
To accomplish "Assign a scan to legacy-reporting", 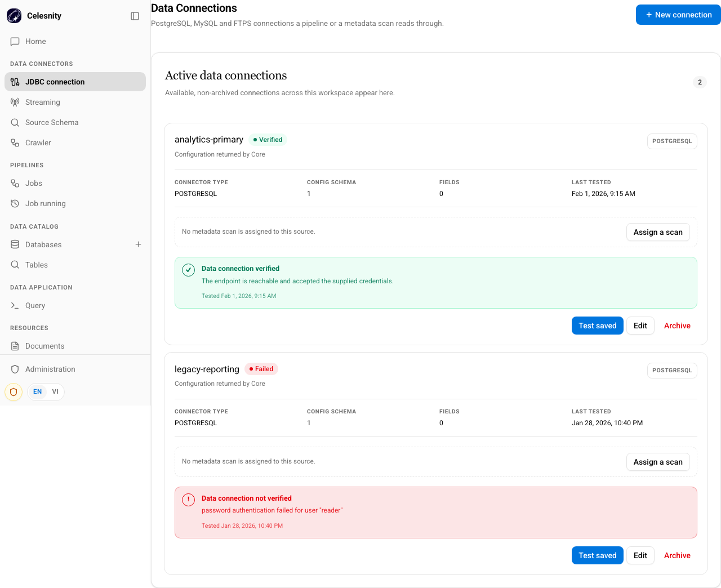I will pos(658,462).
